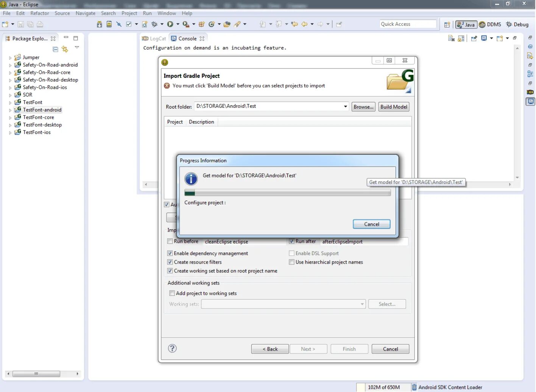Open the Working sets combo box

pos(283,304)
